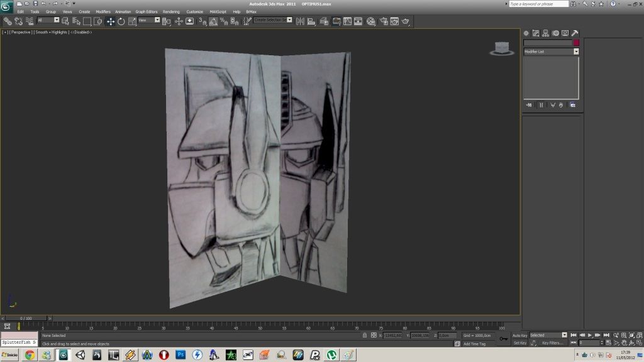Screen dimensions: 644x362
Task: Click the Perspective viewport label
Action: pyautogui.click(x=21, y=32)
